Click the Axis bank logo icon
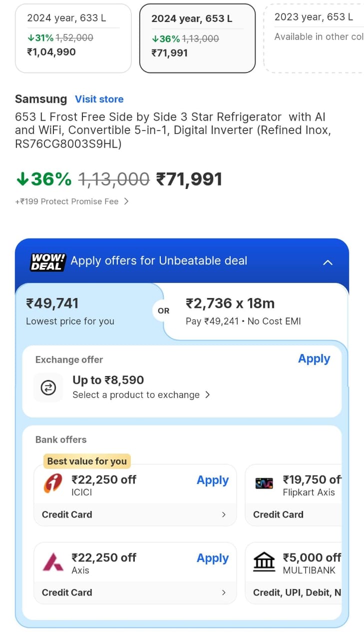The image size is (364, 640). [53, 561]
